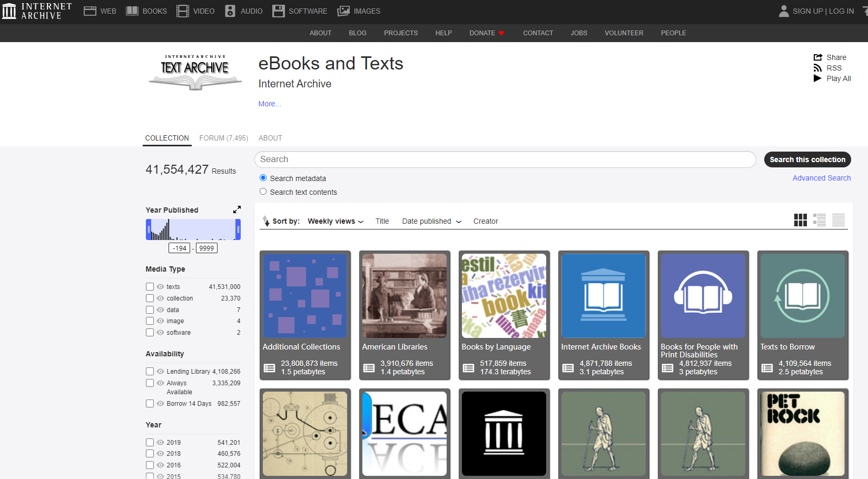Image resolution: width=868 pixels, height=479 pixels.
Task: Check the data media type checkbox
Action: tap(150, 310)
